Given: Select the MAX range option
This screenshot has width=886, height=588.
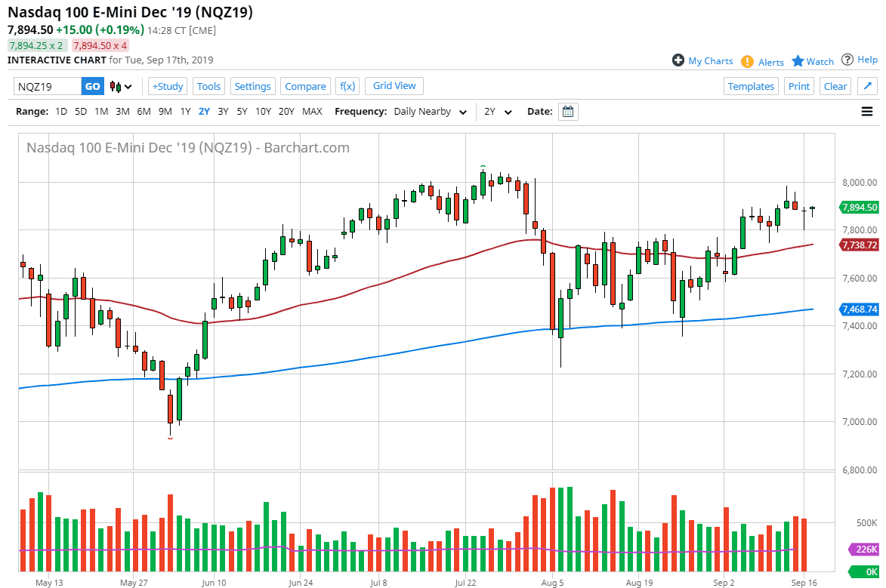Looking at the screenshot, I should click(x=312, y=112).
